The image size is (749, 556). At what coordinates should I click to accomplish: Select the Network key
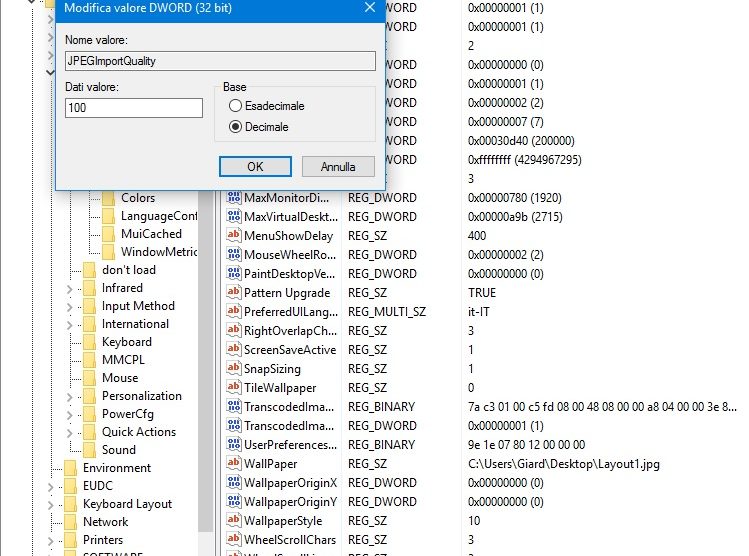point(106,522)
